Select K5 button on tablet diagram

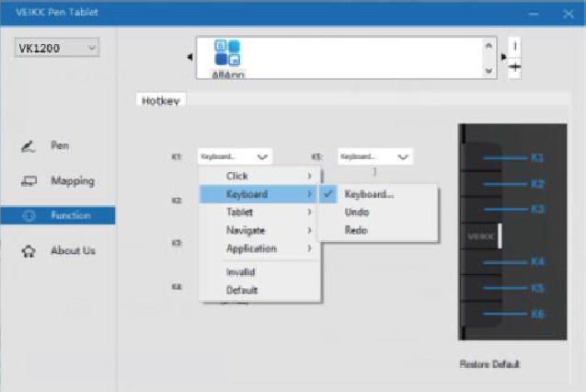click(537, 288)
